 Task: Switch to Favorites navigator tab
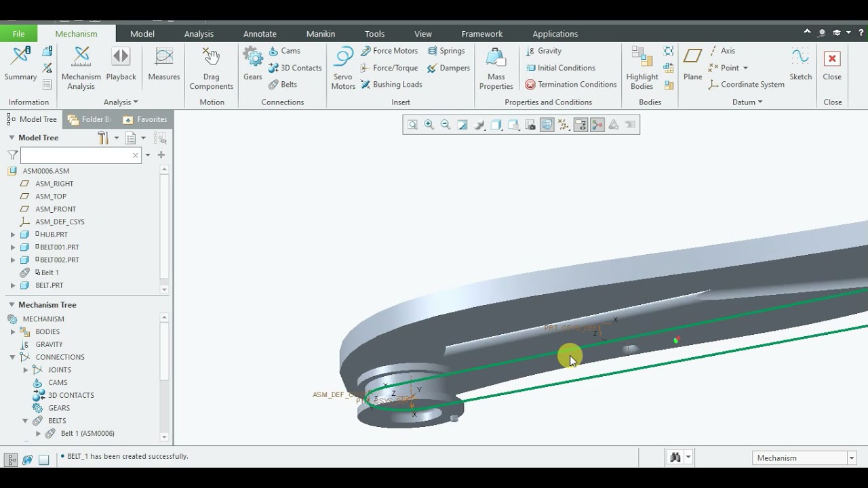click(x=145, y=119)
